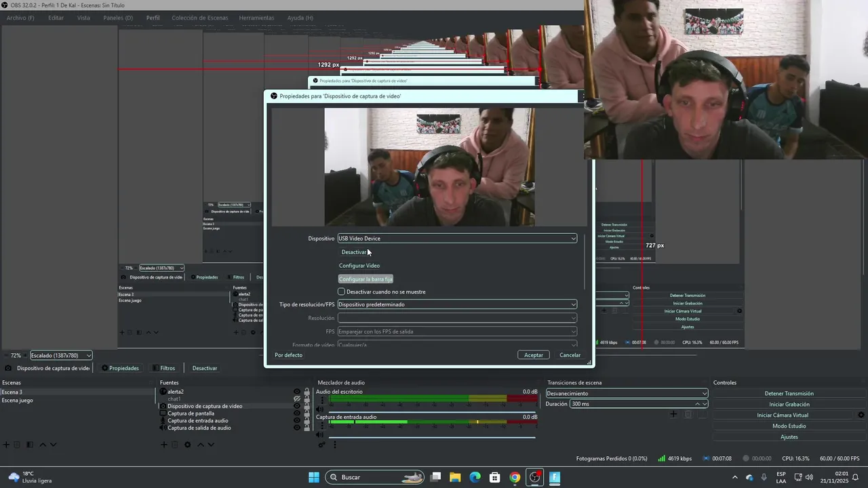The height and width of the screenshot is (488, 868).
Task: Click properties dialog vertical scrollbar
Action: [x=585, y=261]
